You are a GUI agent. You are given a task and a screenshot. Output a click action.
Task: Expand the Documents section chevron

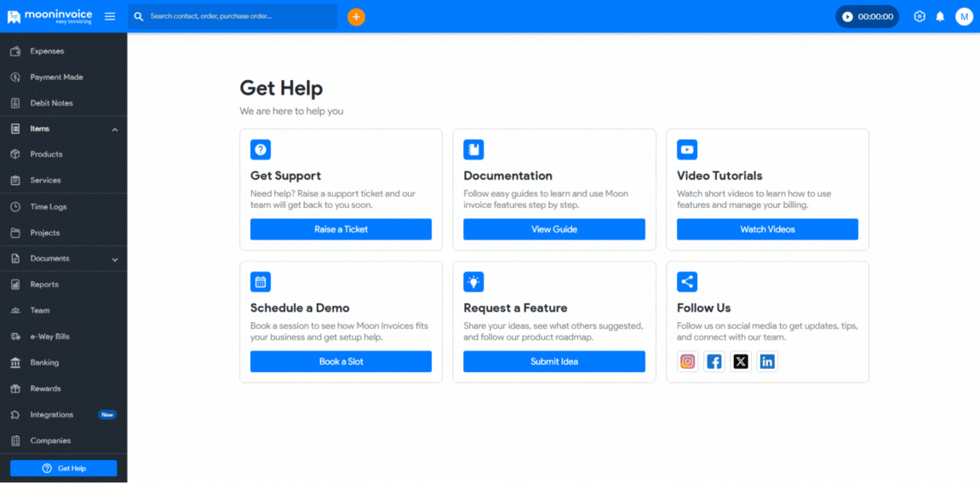[x=115, y=259]
